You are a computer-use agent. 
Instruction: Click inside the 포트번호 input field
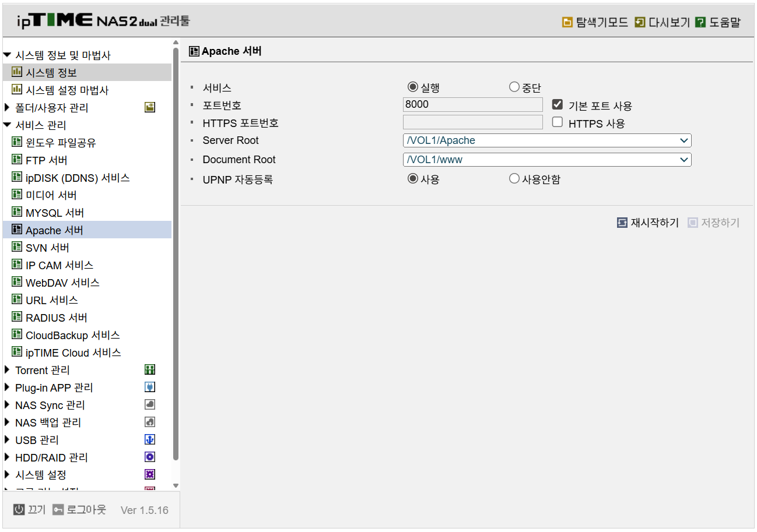point(472,104)
